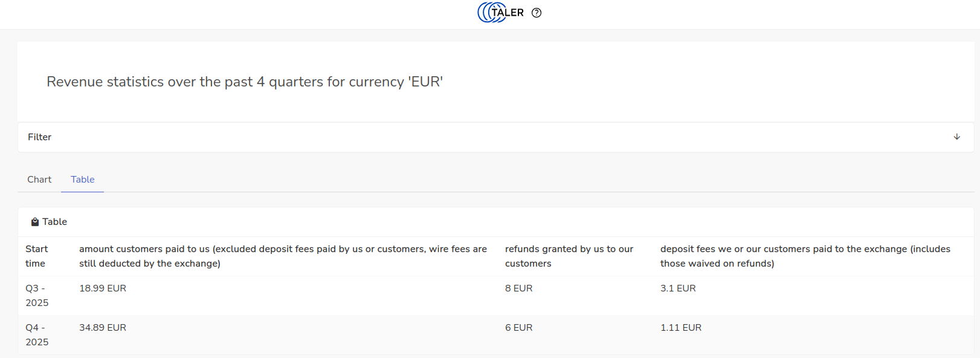
Task: Select the Table tab
Action: click(x=83, y=180)
